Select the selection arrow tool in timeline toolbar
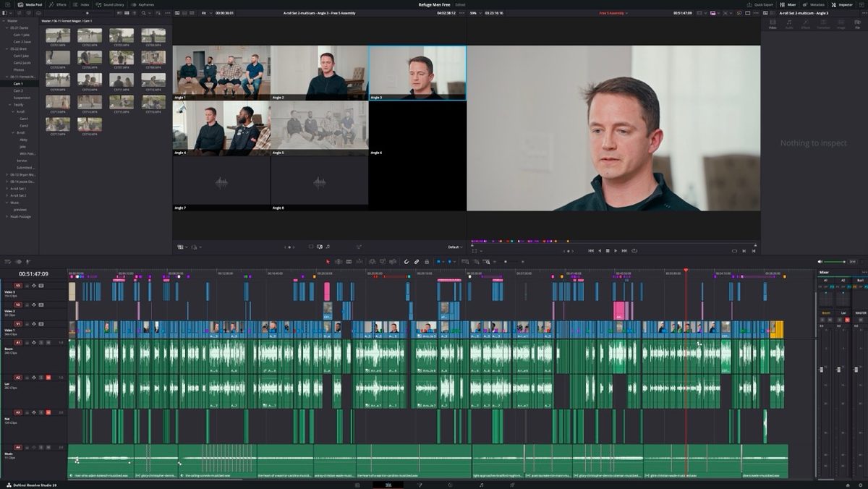This screenshot has height=489, width=868. pyautogui.click(x=328, y=261)
